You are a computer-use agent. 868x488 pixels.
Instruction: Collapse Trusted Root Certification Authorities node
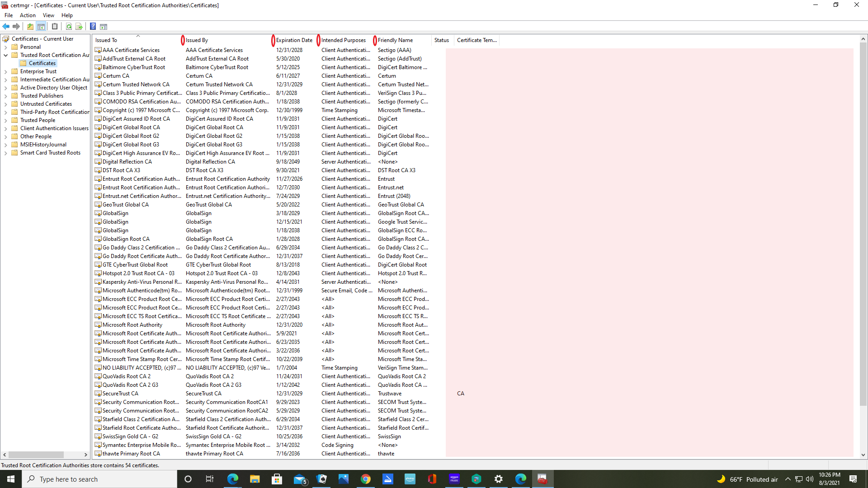(5, 55)
